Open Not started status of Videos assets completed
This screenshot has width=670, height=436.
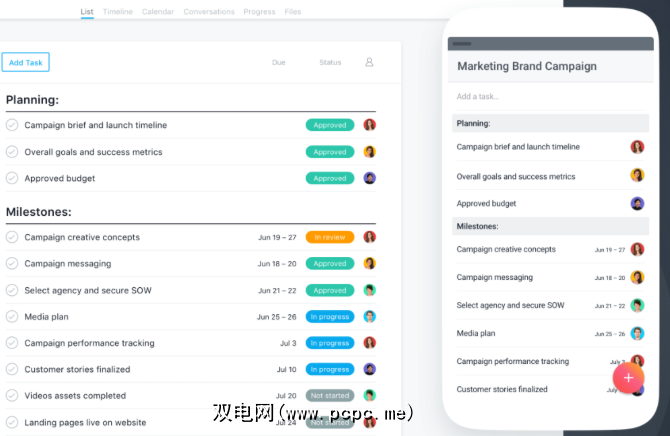330,395
